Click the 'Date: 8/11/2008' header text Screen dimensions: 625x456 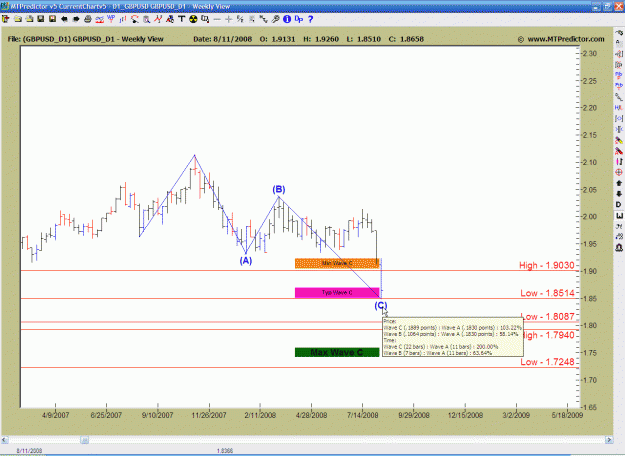tap(222, 39)
